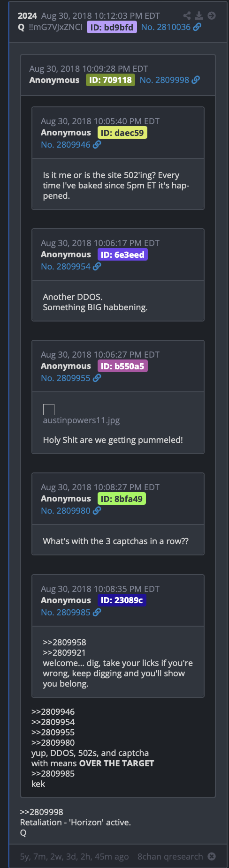The width and height of the screenshot is (229, 868).
Task: Click the download icon in post header
Action: [x=199, y=15]
